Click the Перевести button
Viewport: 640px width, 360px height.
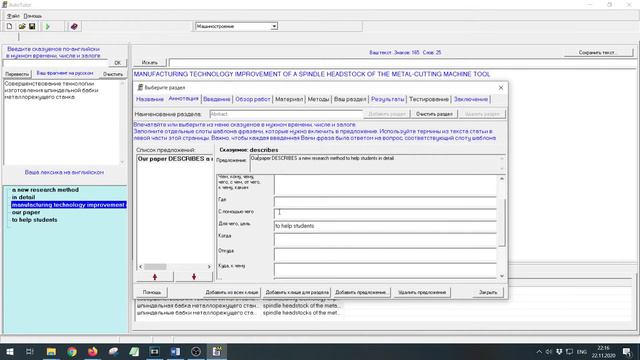17,74
